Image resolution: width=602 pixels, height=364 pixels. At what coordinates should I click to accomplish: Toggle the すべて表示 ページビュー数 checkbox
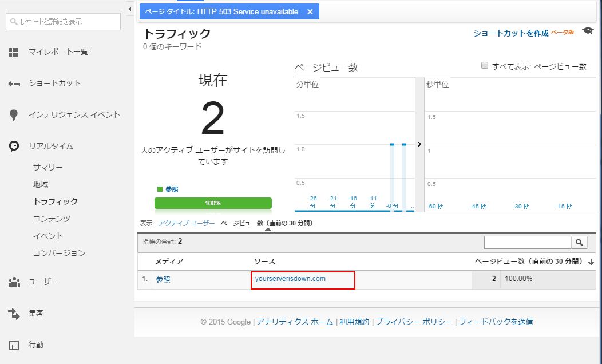[x=485, y=66]
